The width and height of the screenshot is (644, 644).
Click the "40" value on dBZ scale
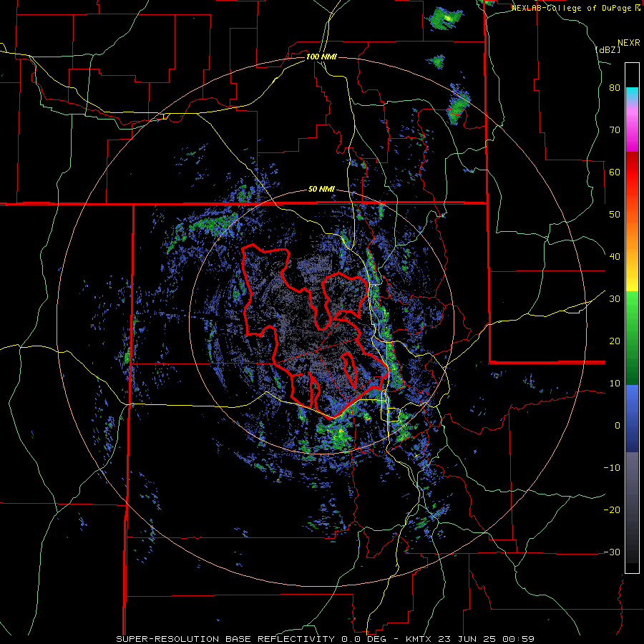pyautogui.click(x=615, y=257)
